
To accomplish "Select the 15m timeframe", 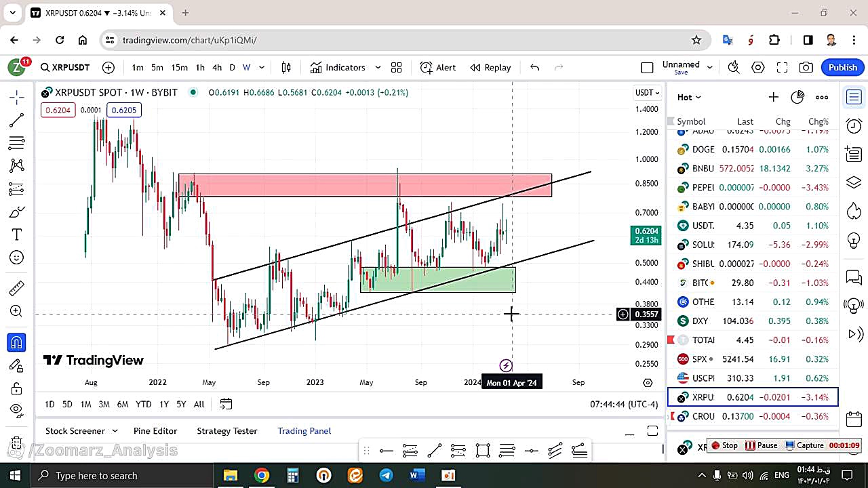I will tap(179, 67).
